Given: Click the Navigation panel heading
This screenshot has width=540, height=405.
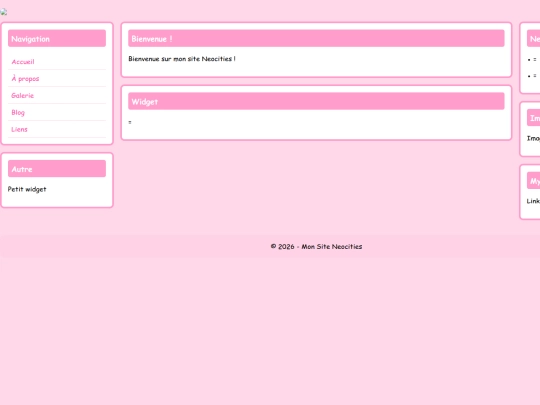Looking at the screenshot, I should pos(57,38).
